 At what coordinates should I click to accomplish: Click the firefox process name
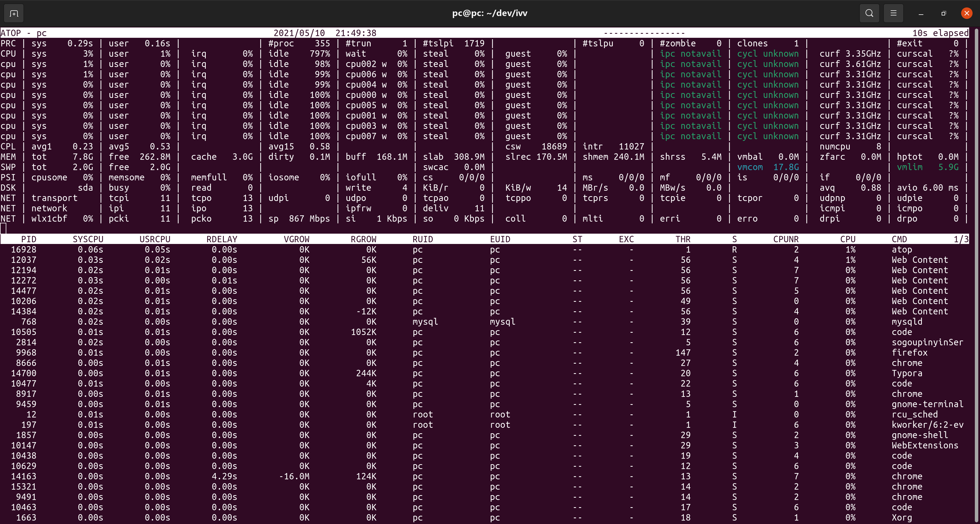coord(910,352)
